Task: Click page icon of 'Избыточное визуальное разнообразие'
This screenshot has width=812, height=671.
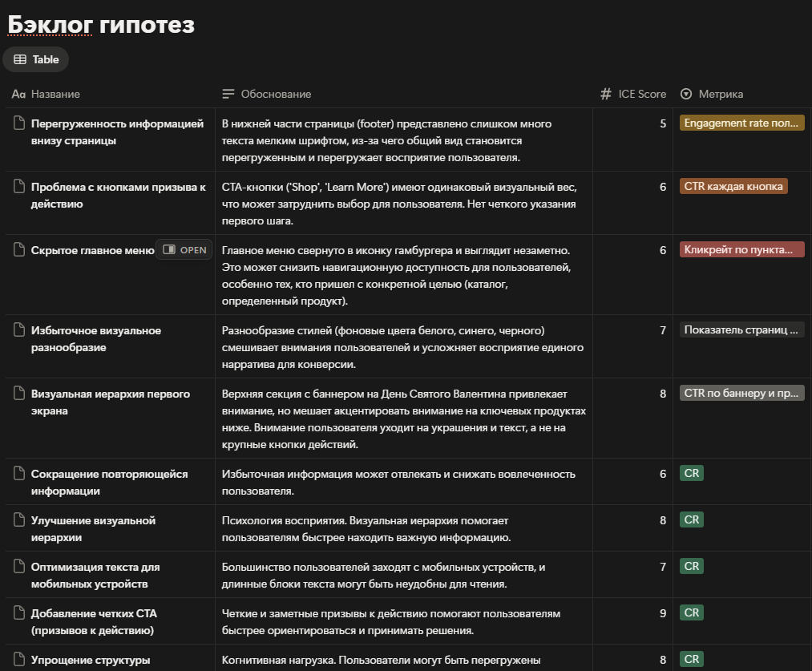Action: 19,330
